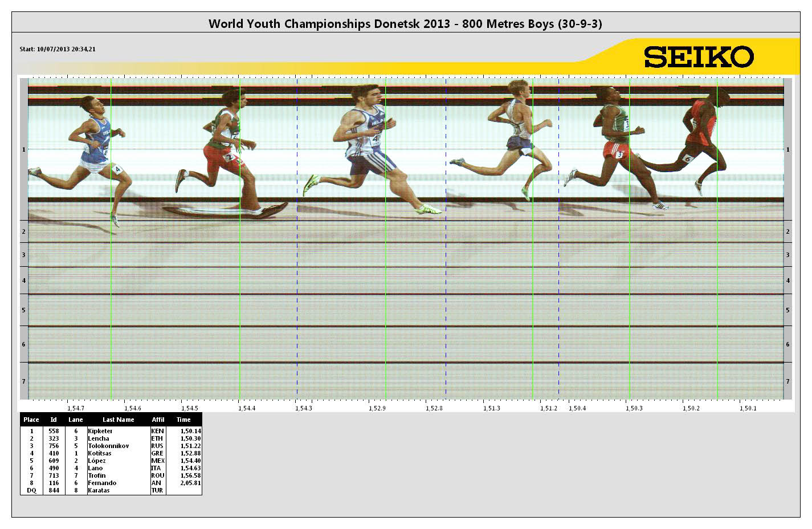This screenshot has width=812, height=529.
Task: Select the DQ row for Karatas
Action: [x=111, y=490]
